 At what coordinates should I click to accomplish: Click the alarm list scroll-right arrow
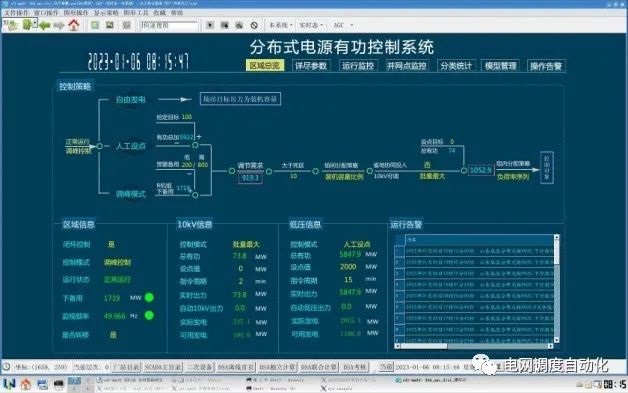[x=551, y=346]
